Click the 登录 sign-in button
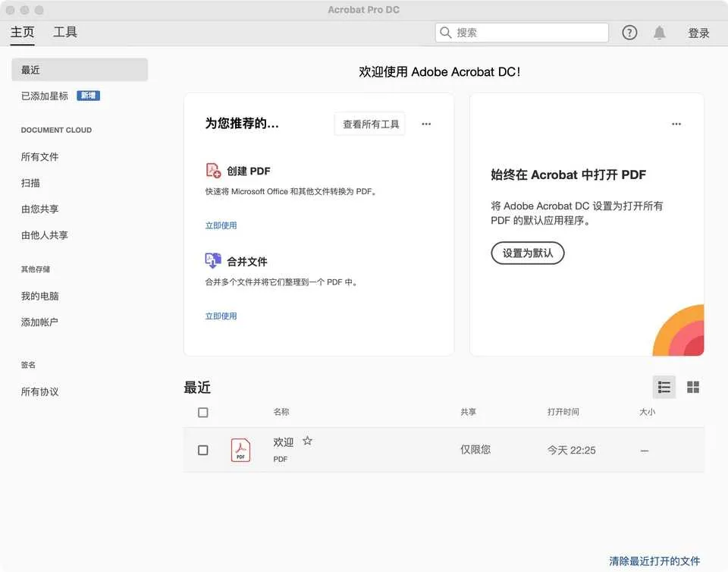This screenshot has width=728, height=572. 698,33
